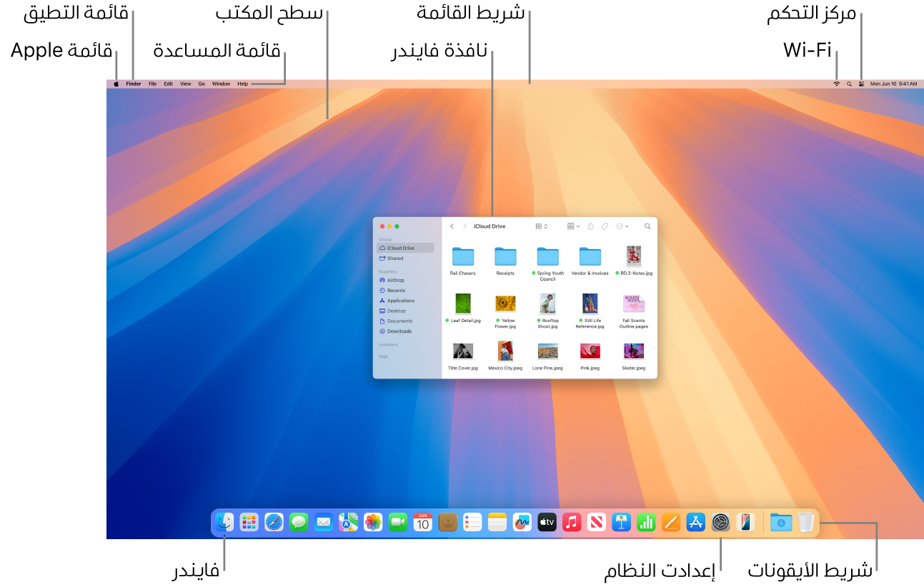924x587 pixels.
Task: Expand the more-actions ellipsis menu
Action: point(620,226)
